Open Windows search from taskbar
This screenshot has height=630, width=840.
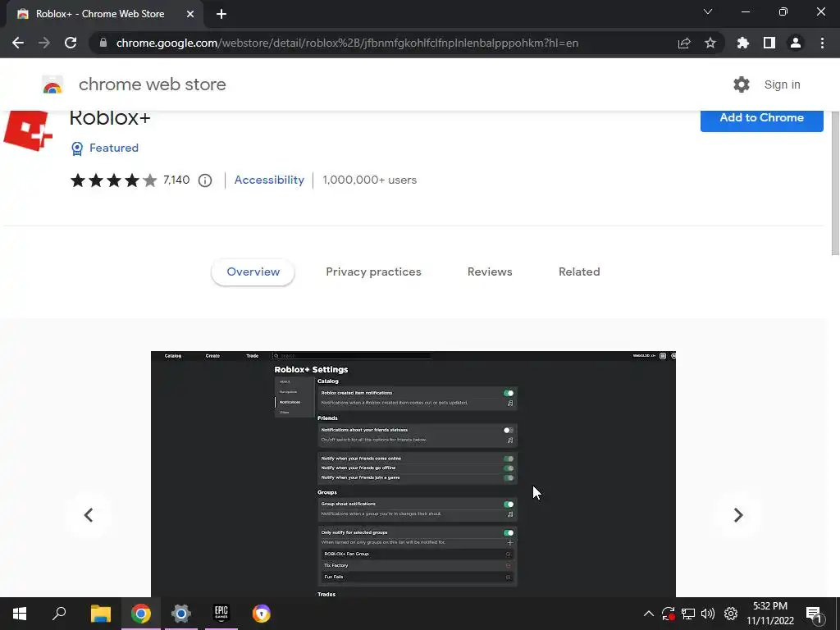click(59, 614)
